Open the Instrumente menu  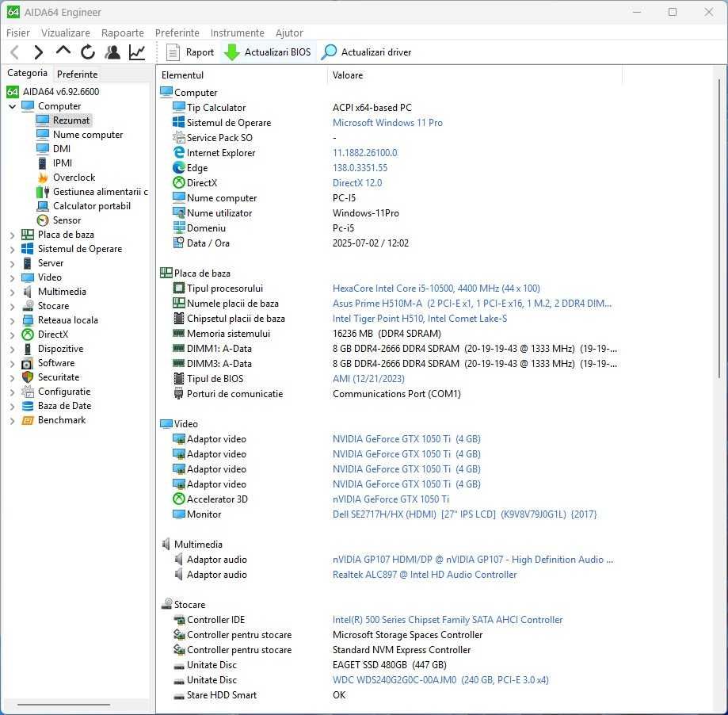tap(237, 33)
